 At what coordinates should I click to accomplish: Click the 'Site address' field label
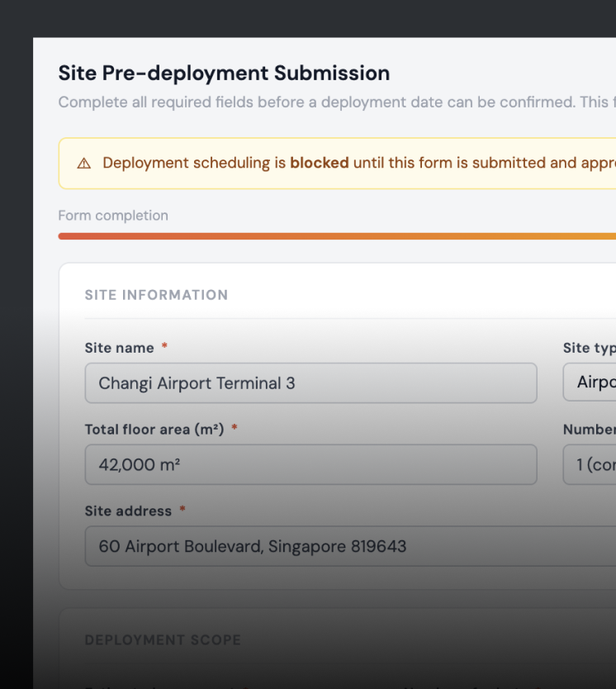pos(128,511)
